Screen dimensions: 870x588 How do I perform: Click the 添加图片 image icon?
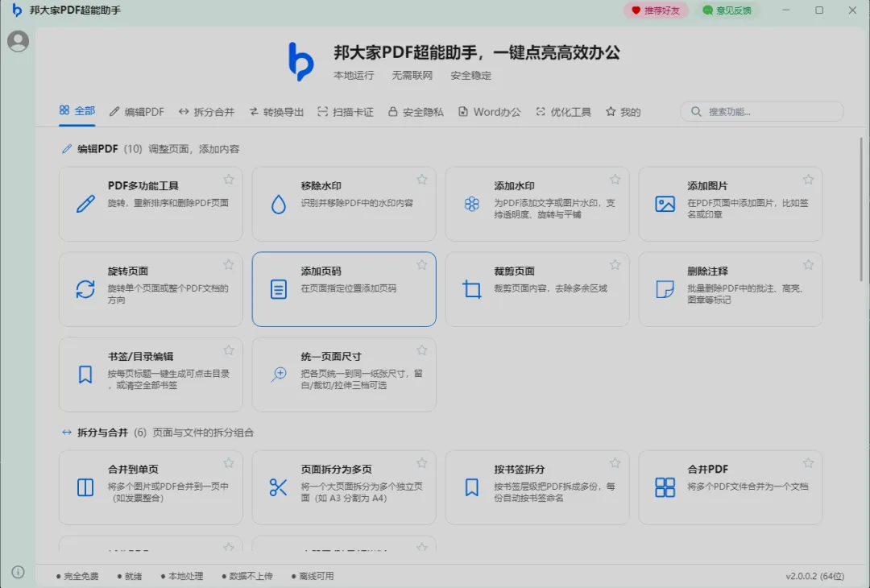pos(665,204)
